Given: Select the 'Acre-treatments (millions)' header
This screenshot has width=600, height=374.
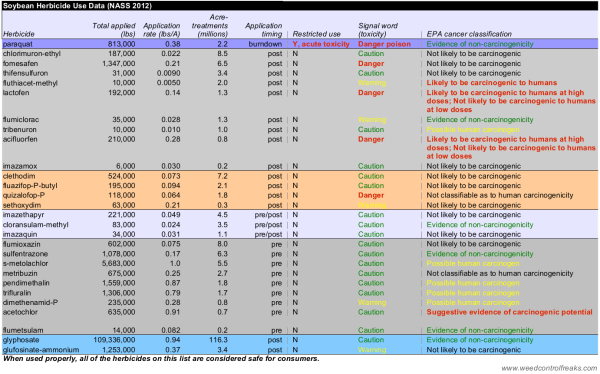Looking at the screenshot, I should (x=210, y=26).
